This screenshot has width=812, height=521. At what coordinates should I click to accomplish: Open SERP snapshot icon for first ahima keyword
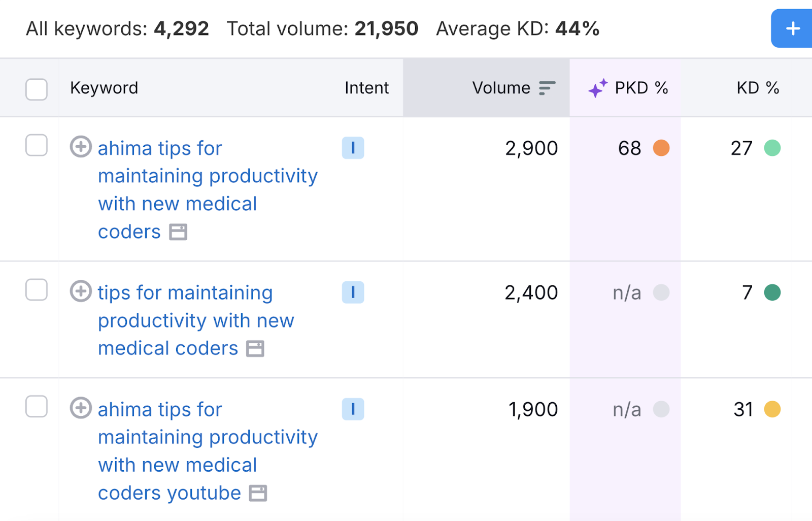point(179,232)
